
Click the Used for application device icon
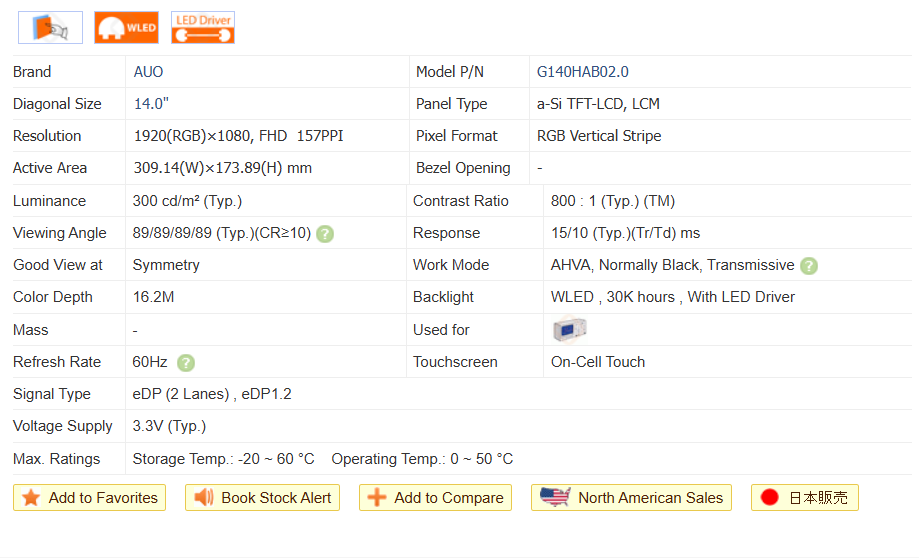pyautogui.click(x=569, y=330)
